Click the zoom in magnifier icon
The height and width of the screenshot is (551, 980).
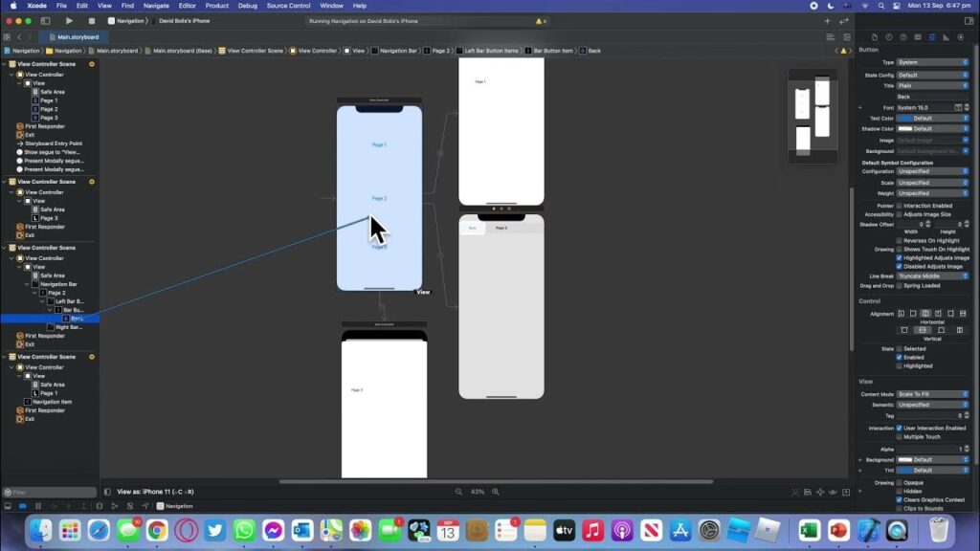point(495,492)
